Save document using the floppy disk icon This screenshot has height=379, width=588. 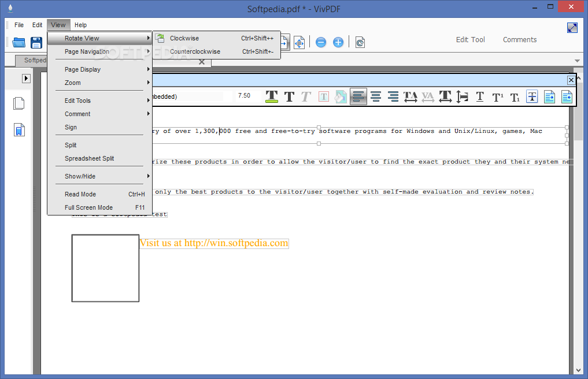[x=36, y=42]
